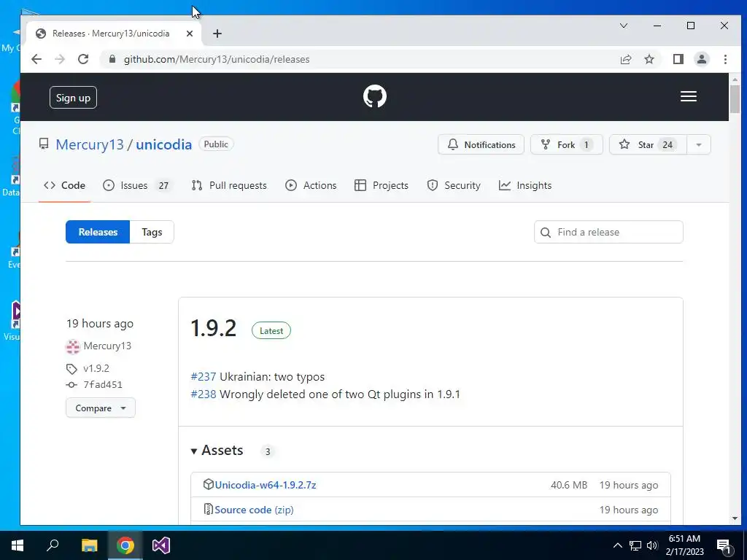Click the search magnifier in Find a release
This screenshot has width=747, height=560.
pyautogui.click(x=546, y=233)
